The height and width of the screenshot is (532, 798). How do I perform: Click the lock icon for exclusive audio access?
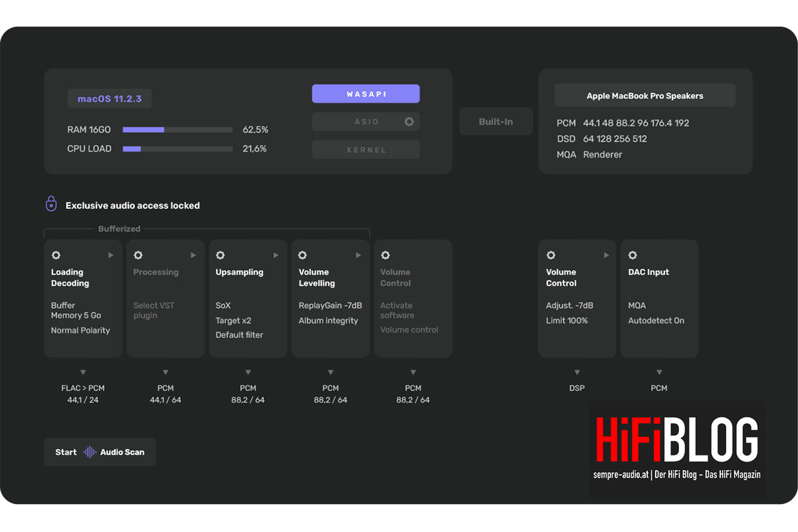pyautogui.click(x=51, y=203)
